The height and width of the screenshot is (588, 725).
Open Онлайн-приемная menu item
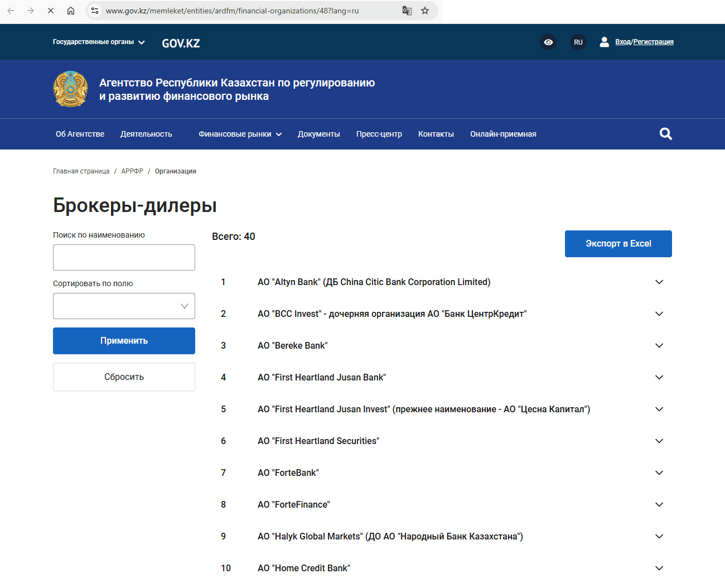click(x=503, y=134)
